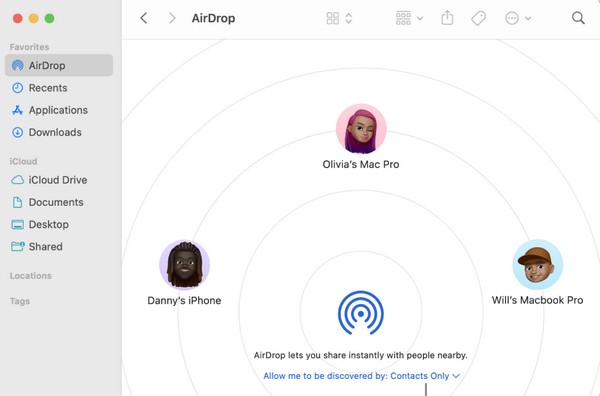Viewport: 600px width, 396px height.
Task: Click the Share toolbar button
Action: click(447, 18)
